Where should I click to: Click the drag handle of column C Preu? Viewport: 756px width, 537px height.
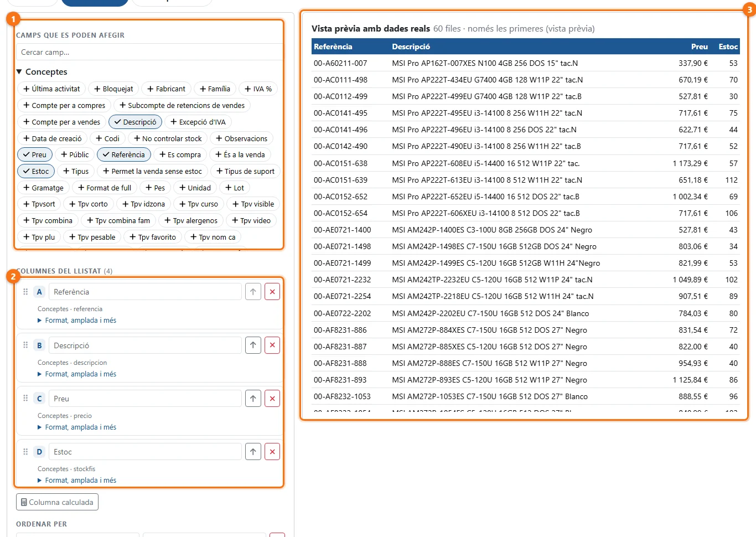(x=25, y=398)
